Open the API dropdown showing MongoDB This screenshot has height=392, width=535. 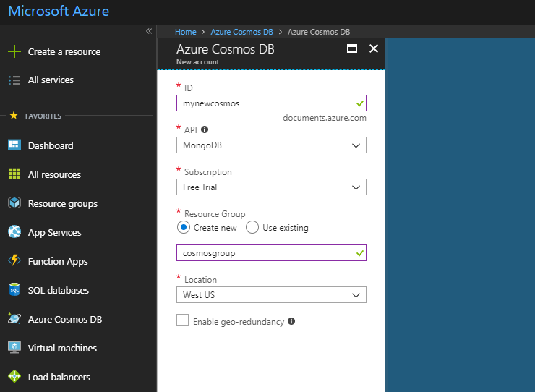tap(271, 145)
